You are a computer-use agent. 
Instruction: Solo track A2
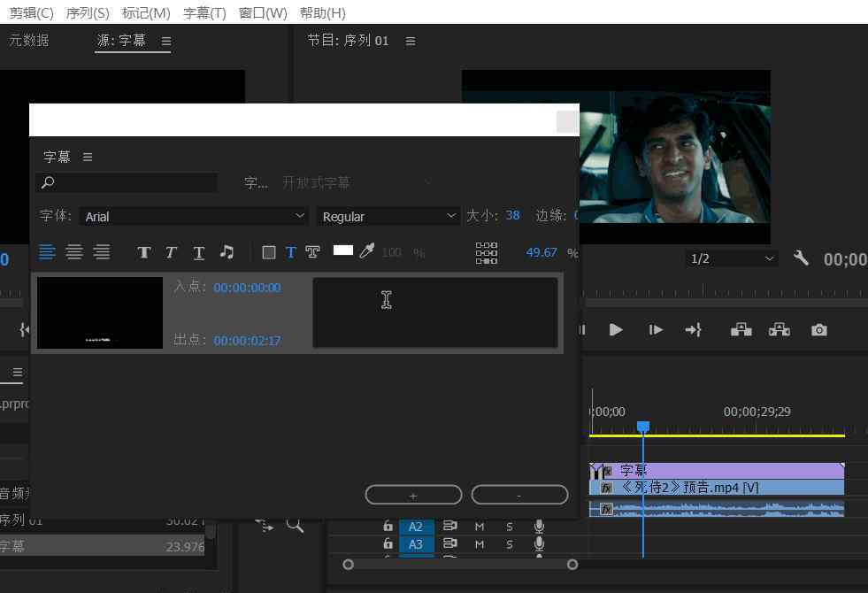[510, 527]
